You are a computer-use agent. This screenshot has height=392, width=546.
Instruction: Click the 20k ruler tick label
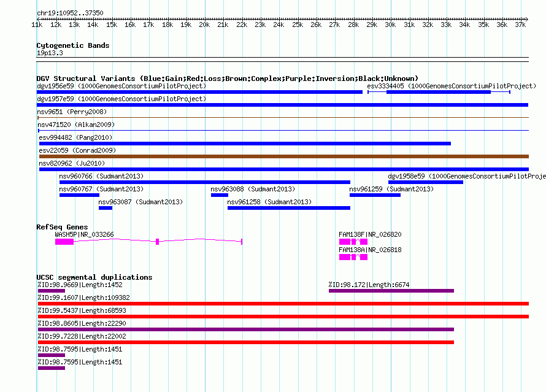point(204,25)
